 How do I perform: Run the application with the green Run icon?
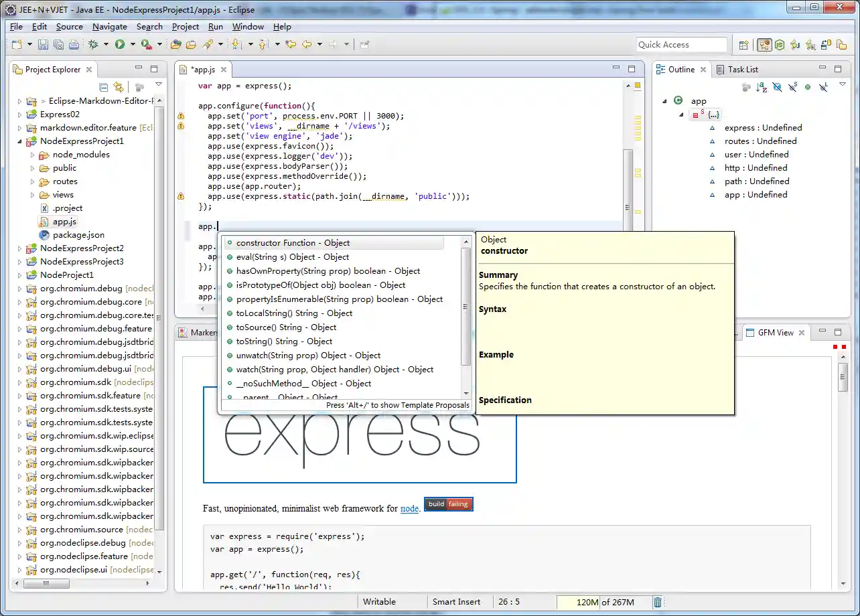coord(119,44)
